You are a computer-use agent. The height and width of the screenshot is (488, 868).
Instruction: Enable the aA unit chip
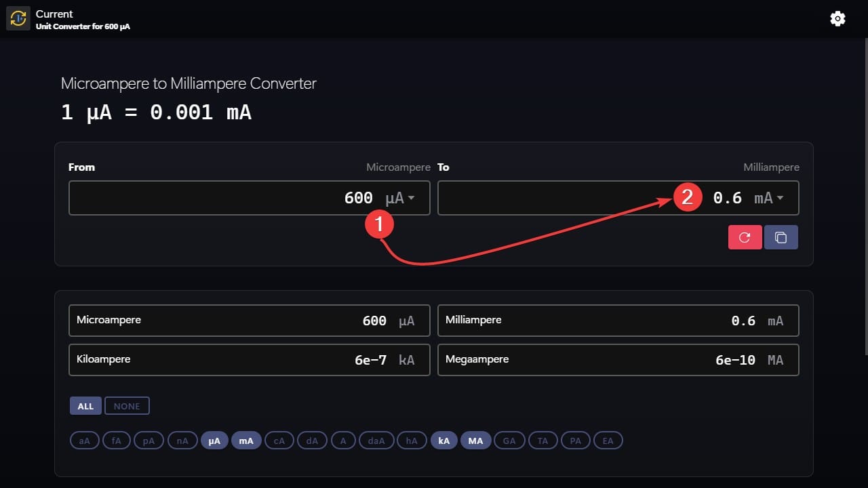point(84,440)
